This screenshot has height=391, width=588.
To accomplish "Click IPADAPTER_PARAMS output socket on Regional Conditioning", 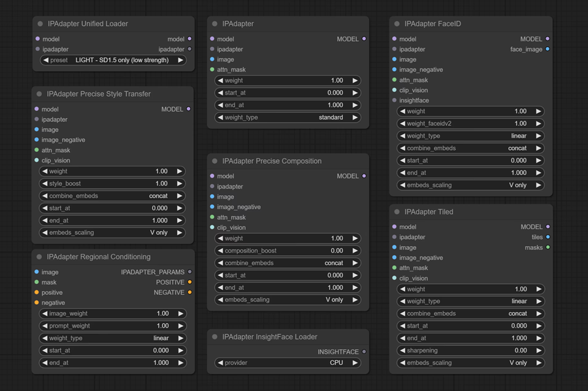I will tap(189, 272).
